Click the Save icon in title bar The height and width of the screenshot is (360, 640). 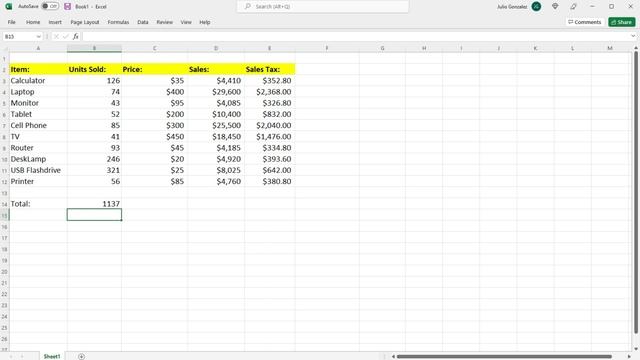pos(68,7)
